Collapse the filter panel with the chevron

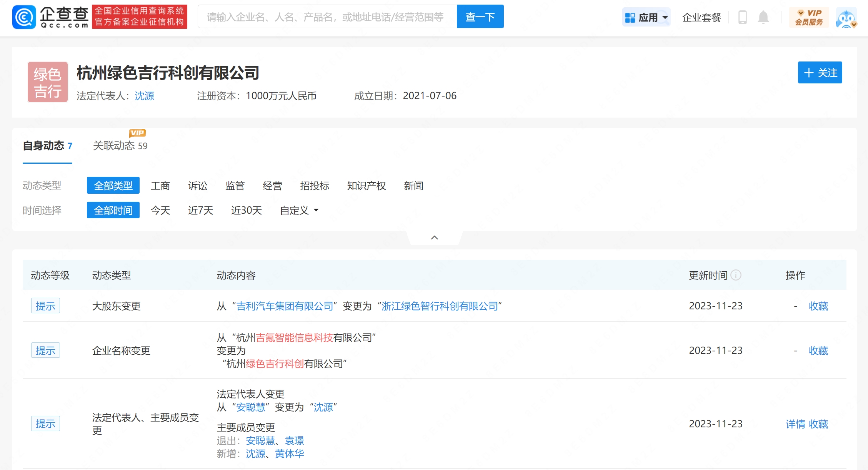435,237
